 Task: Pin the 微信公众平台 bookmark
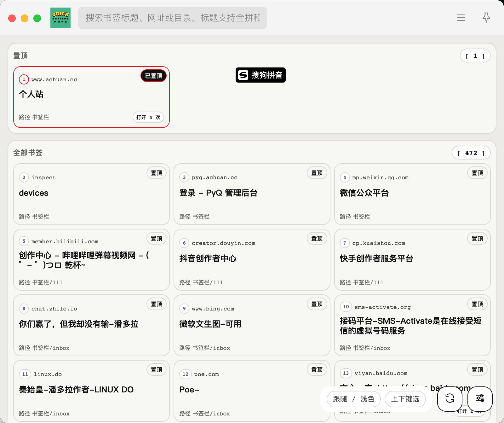pyautogui.click(x=477, y=173)
